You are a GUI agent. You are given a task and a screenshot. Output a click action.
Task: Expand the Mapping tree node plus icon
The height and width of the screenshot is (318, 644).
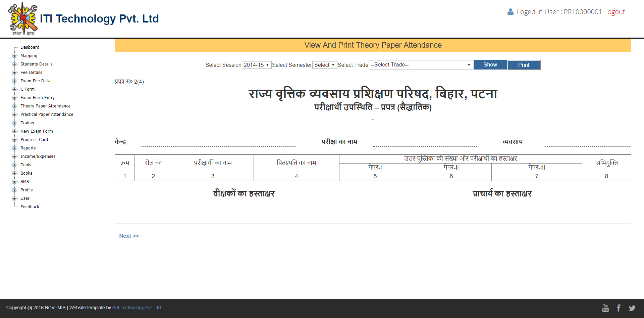coord(14,56)
